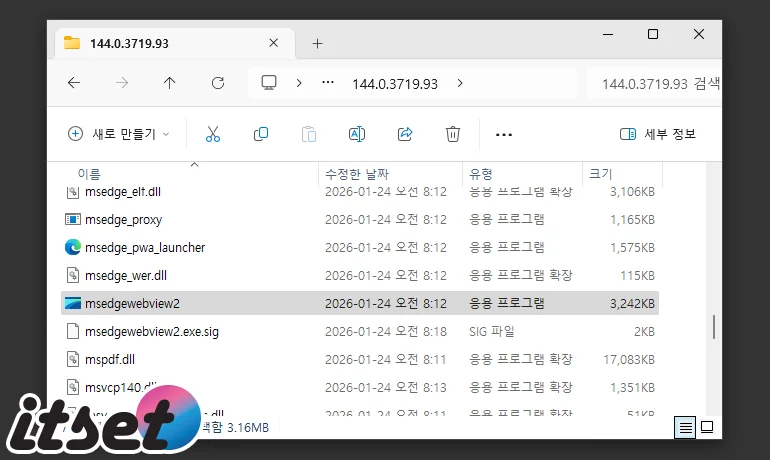Add a new Explorer tab
This screenshot has height=460, width=770.
point(317,44)
